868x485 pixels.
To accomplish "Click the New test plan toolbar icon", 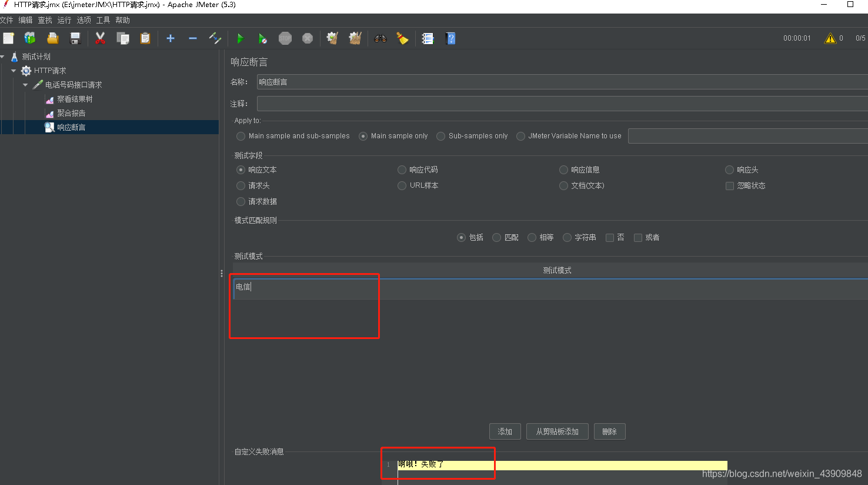I will coord(8,38).
